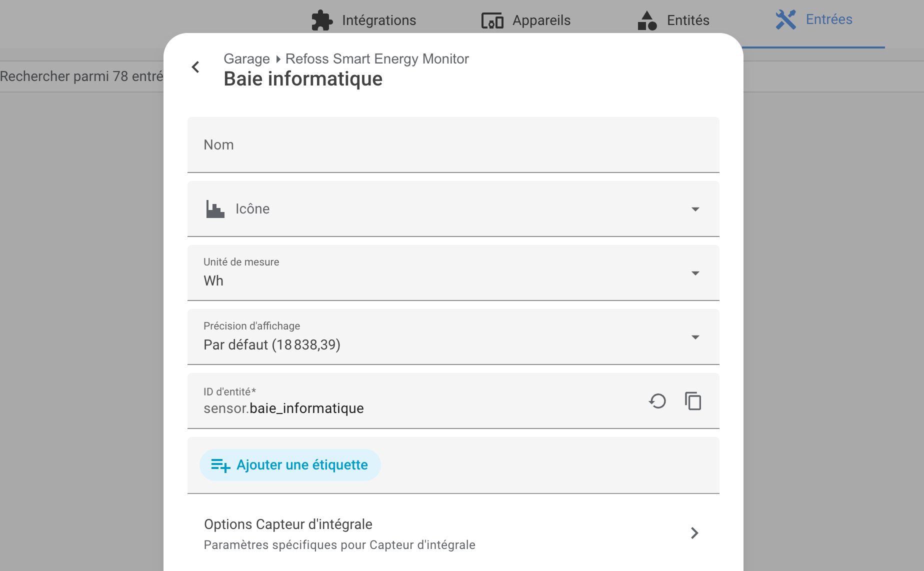Copy the entity ID to clipboard
Image resolution: width=924 pixels, height=571 pixels.
[693, 401]
